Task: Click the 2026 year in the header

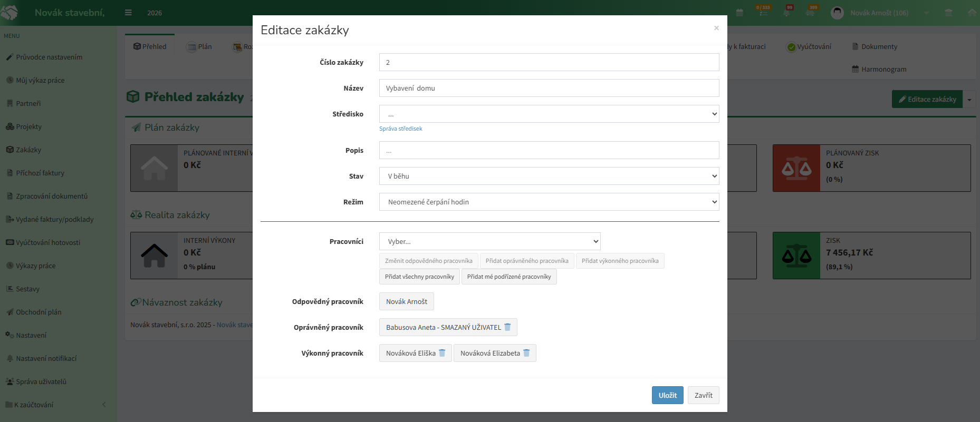Action: click(x=155, y=13)
